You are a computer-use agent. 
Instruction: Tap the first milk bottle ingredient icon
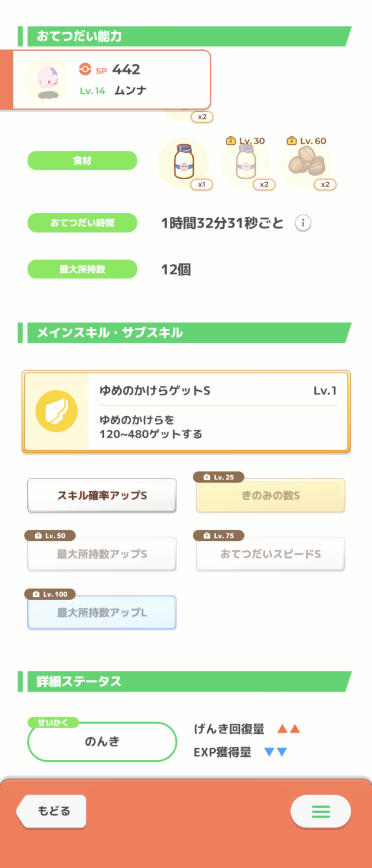[184, 163]
